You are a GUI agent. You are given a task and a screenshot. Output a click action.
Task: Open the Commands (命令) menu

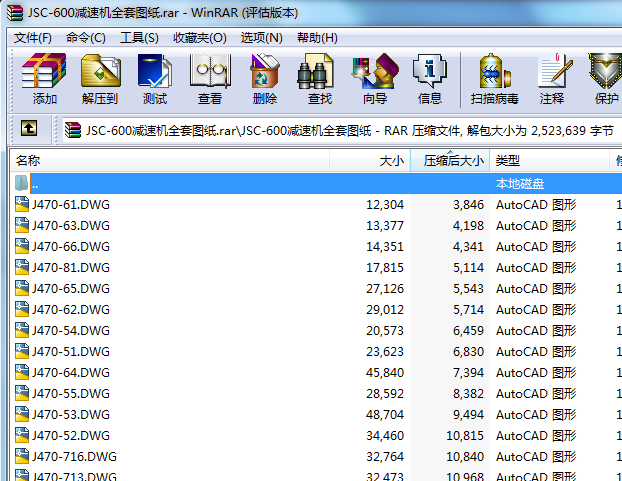pos(86,38)
